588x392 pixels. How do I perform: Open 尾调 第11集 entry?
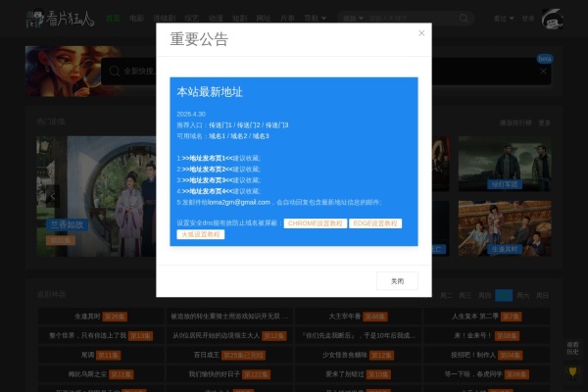pos(101,355)
